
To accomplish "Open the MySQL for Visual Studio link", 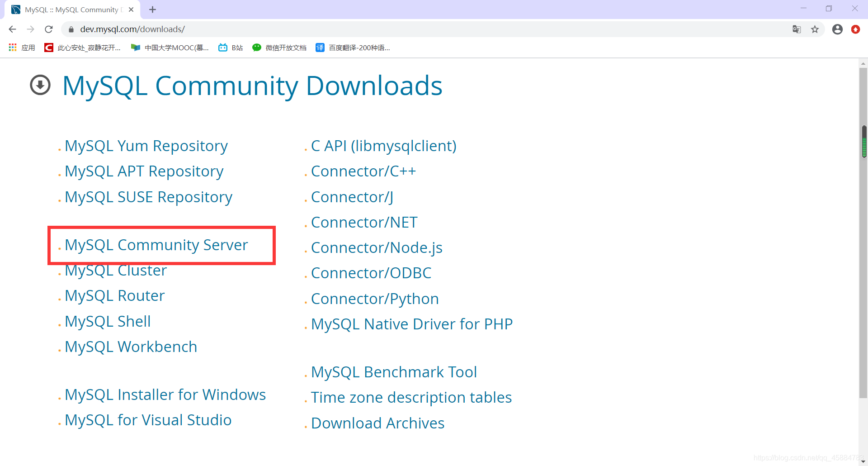I will [148, 420].
